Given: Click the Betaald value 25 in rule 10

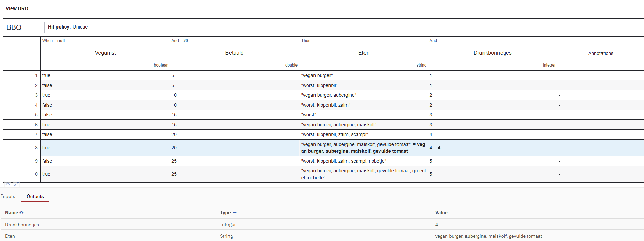Looking at the screenshot, I should tap(174, 174).
